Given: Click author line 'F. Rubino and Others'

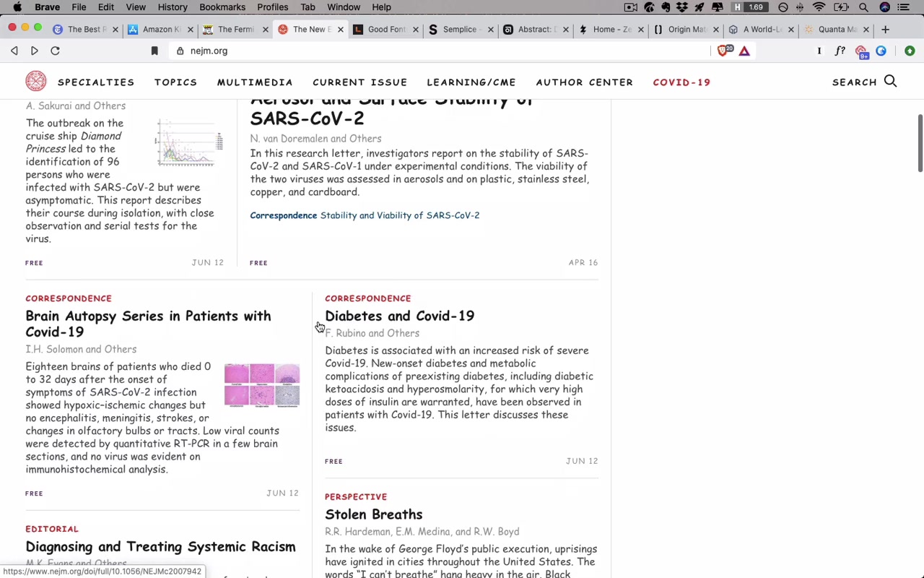Looking at the screenshot, I should (372, 334).
